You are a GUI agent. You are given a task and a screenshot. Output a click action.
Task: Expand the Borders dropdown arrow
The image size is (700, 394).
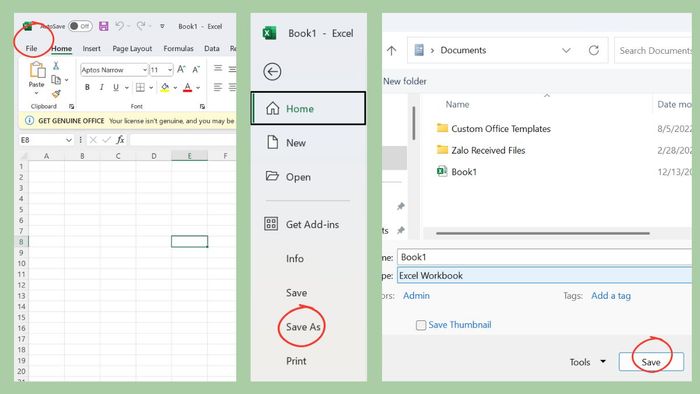[151, 88]
